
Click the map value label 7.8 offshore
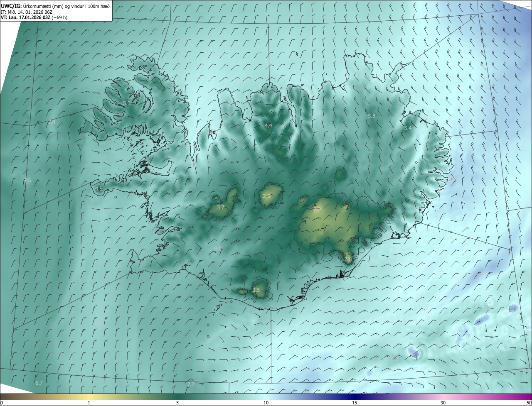[x=51, y=122]
